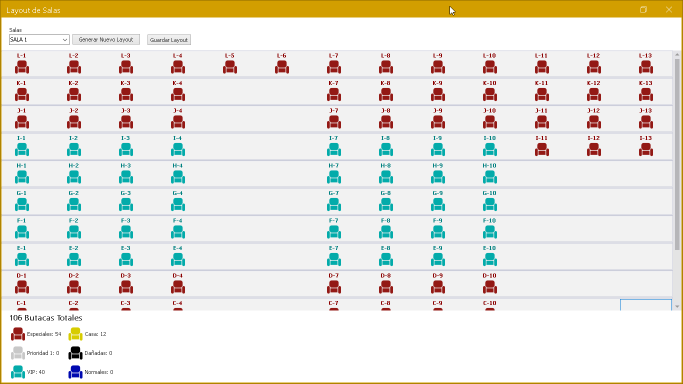Choose seat G-4
Viewport: 683px width, 384px height.
coord(178,204)
